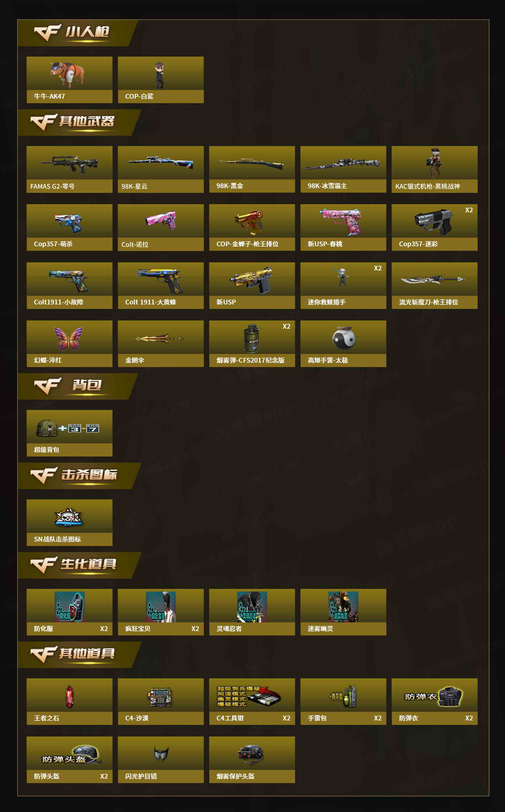
Task: Jump to the 生化道具 section header
Action: 79,565
